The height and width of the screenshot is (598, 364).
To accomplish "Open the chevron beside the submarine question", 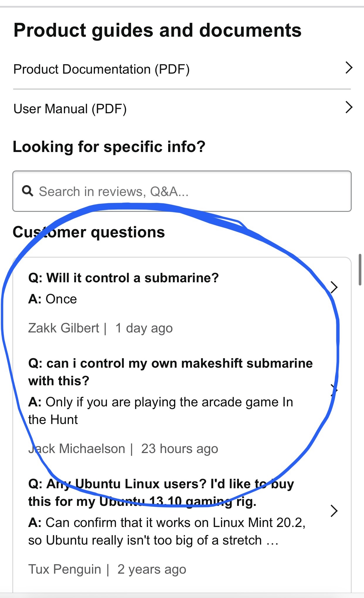I will coord(334,287).
